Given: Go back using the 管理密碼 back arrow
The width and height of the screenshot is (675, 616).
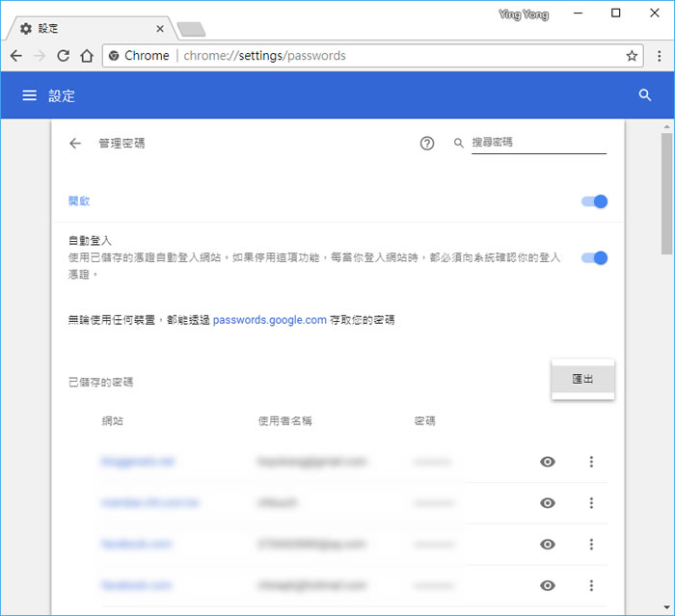Looking at the screenshot, I should [75, 144].
